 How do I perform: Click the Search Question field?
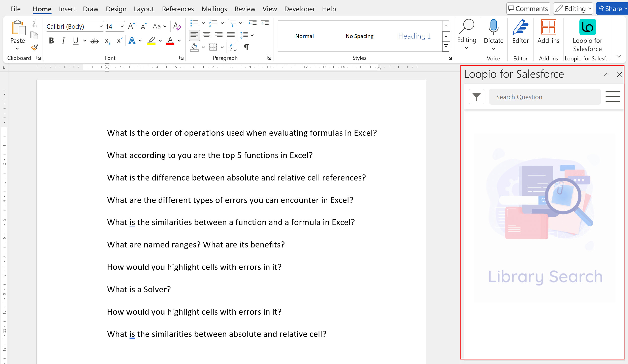(545, 97)
